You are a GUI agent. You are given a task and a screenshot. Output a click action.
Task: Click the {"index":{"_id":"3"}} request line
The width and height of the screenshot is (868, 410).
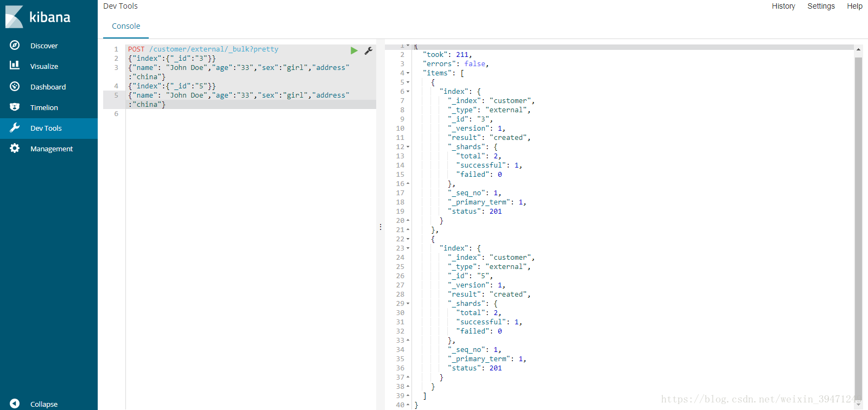click(172, 59)
